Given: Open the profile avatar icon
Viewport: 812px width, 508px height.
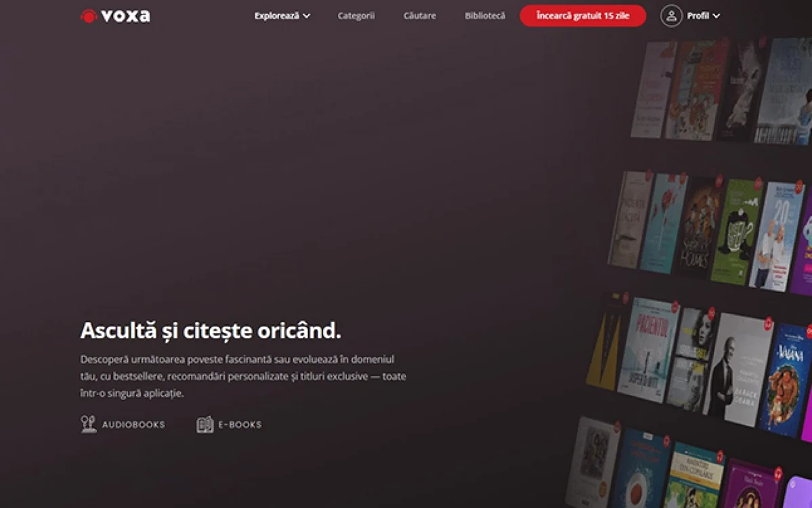Looking at the screenshot, I should (670, 16).
